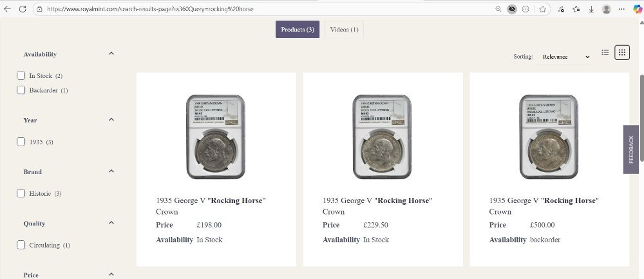The height and width of the screenshot is (279, 644).
Task: Collapse the Quality filter section
Action: tap(111, 223)
